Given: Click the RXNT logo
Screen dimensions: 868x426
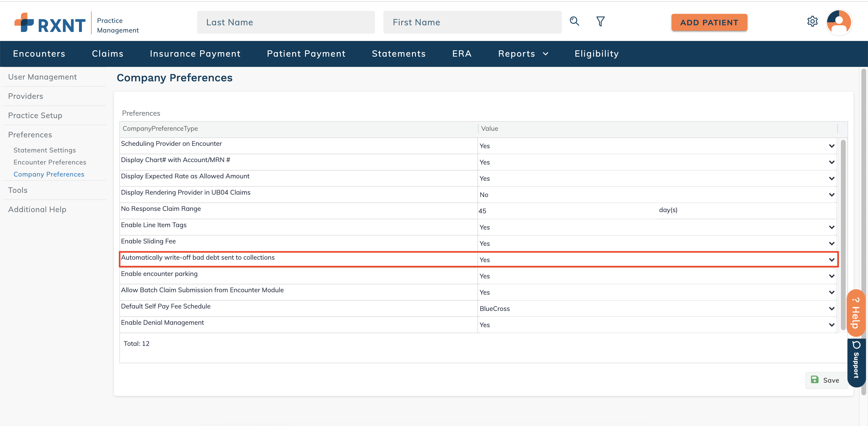Looking at the screenshot, I should (50, 23).
